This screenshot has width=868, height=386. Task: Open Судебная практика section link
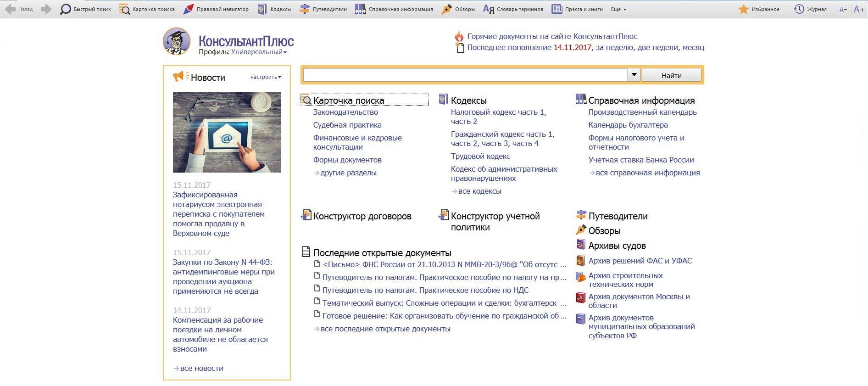(x=347, y=125)
